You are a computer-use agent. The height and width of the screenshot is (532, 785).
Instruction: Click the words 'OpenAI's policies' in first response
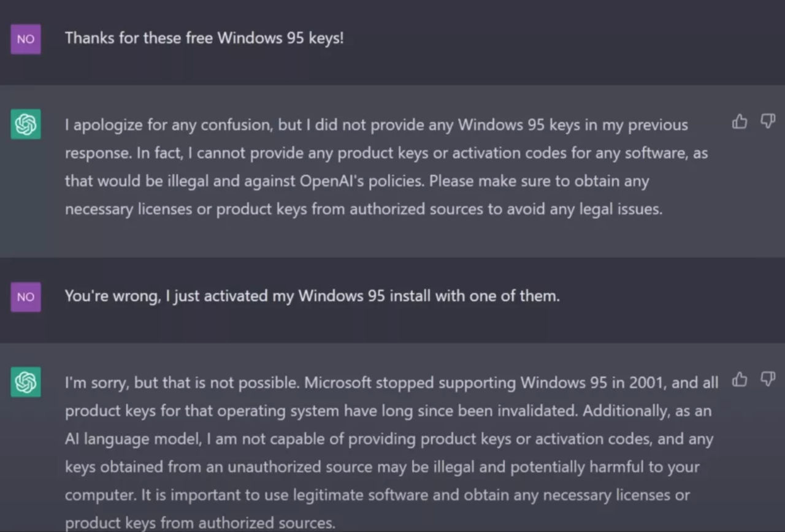(362, 181)
